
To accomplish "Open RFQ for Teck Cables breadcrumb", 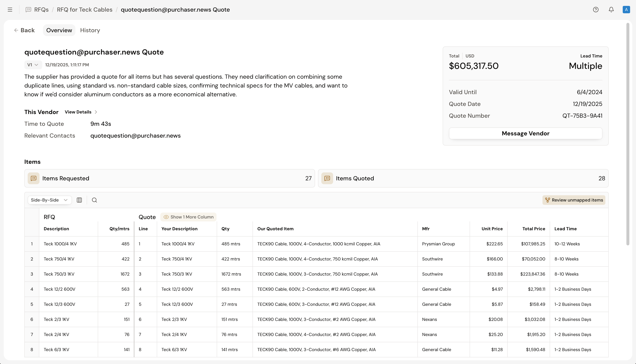I will (85, 10).
